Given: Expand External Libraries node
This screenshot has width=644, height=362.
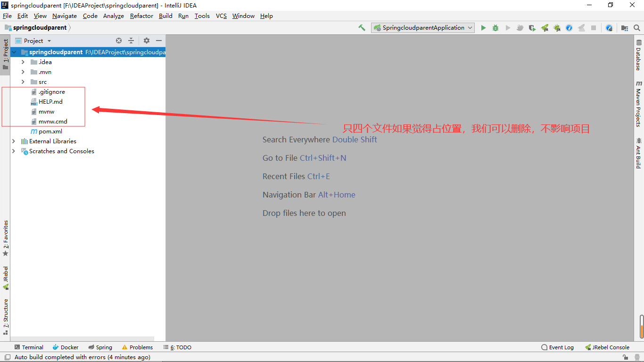Looking at the screenshot, I should tap(14, 141).
